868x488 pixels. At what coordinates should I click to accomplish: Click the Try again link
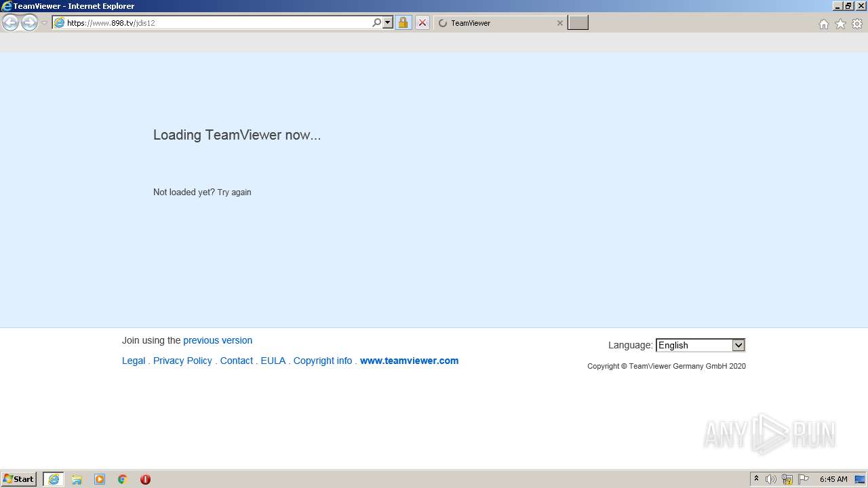(234, 192)
